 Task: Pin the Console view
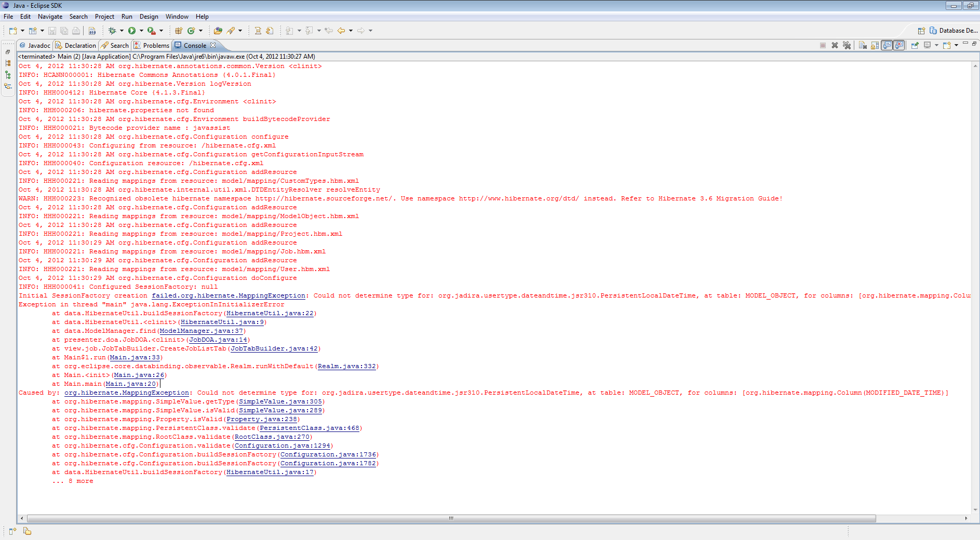[x=915, y=46]
